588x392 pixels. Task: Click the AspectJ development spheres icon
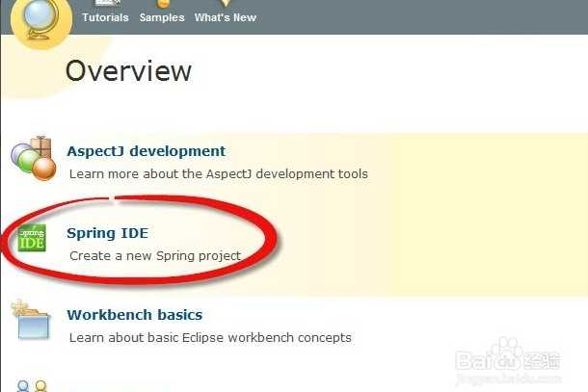(34, 158)
